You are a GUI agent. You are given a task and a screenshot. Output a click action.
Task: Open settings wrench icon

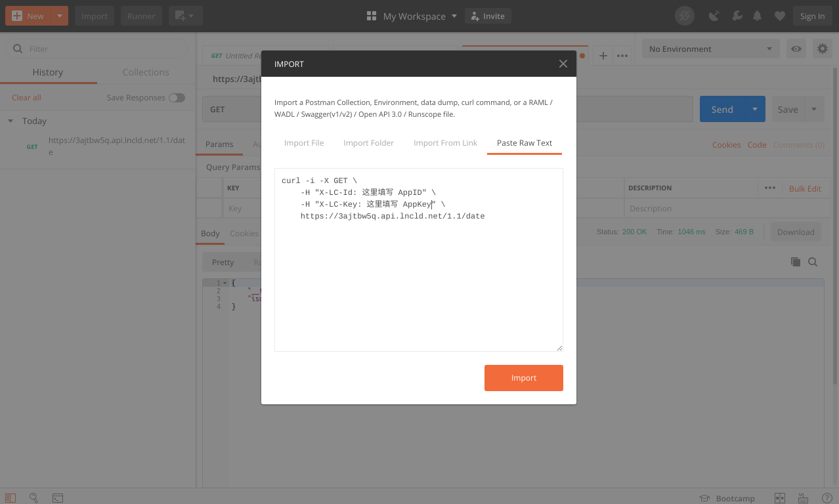tap(737, 16)
